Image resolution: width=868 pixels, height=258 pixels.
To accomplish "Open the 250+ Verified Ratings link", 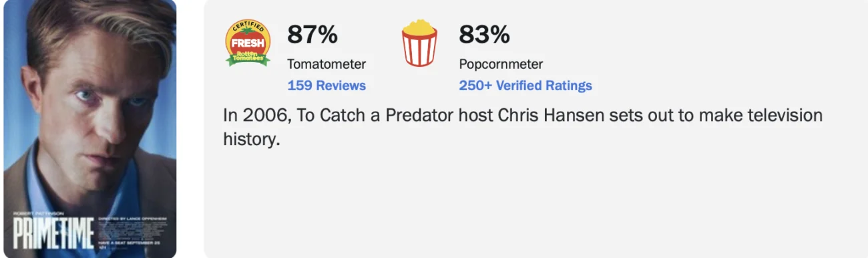I will (525, 86).
